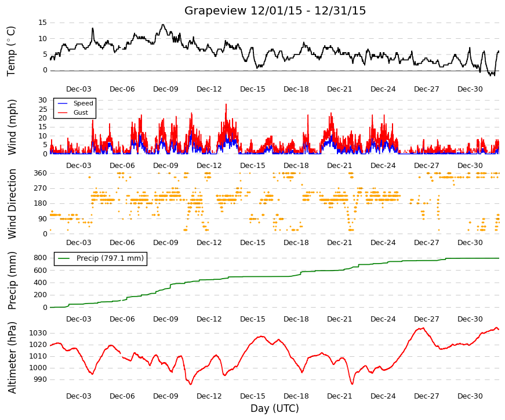Click the Wind (mph) axis label
Viewport: 505px width, 420px height.
click(x=12, y=127)
